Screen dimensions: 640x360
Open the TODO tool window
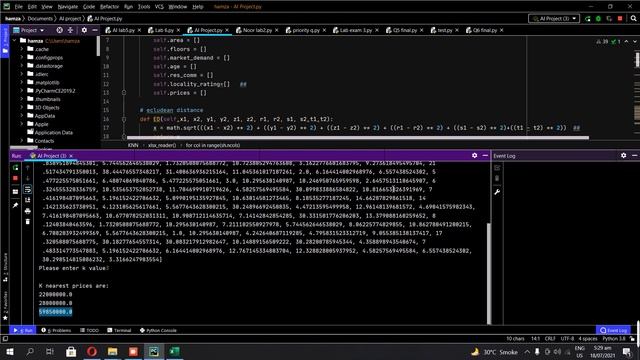click(89, 330)
